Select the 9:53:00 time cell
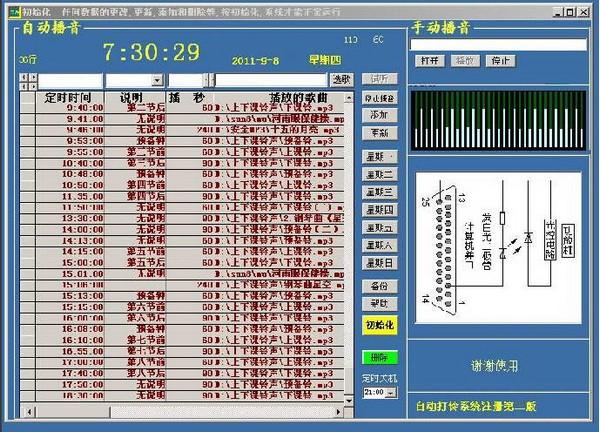Image resolution: width=600 pixels, height=432 pixels. pyautogui.click(x=70, y=141)
